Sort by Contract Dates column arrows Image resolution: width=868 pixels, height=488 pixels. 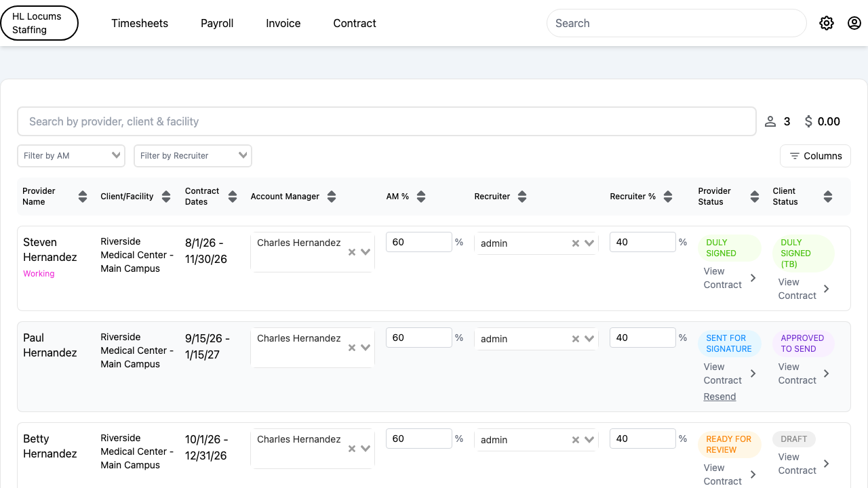coord(233,197)
